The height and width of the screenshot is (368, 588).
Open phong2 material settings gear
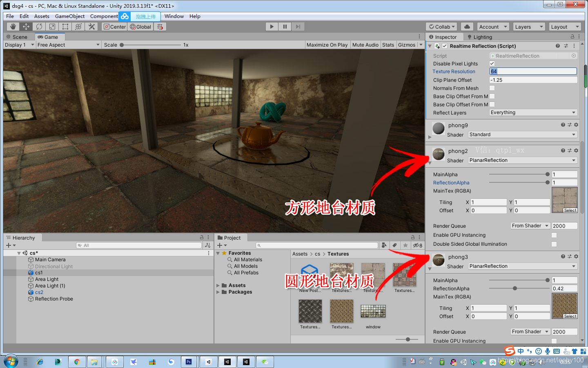click(576, 150)
